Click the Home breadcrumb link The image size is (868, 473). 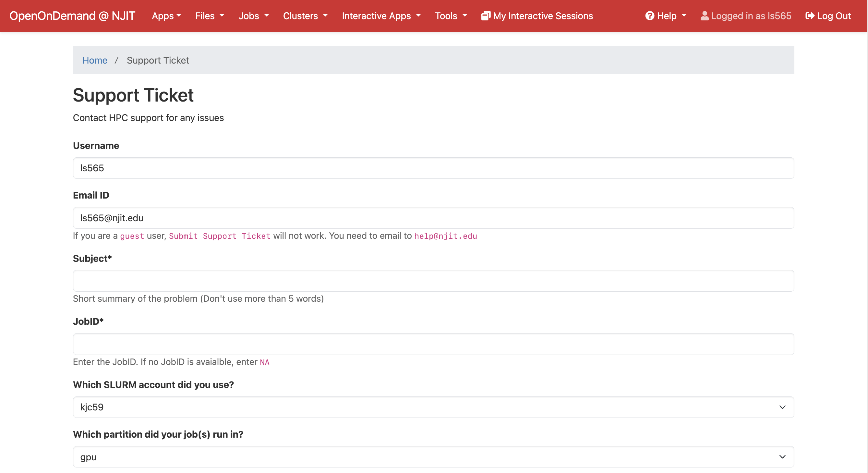click(x=95, y=60)
